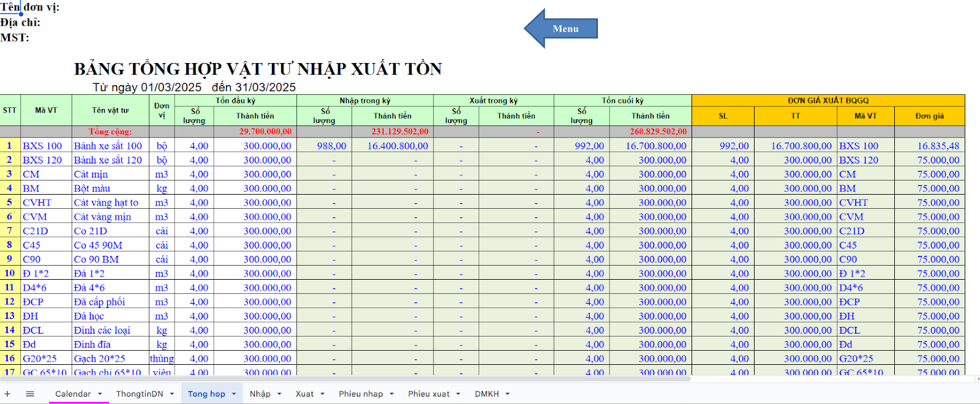The image size is (980, 404).
Task: Select the 16.400.800,00 amount cell
Action: tap(393, 146)
